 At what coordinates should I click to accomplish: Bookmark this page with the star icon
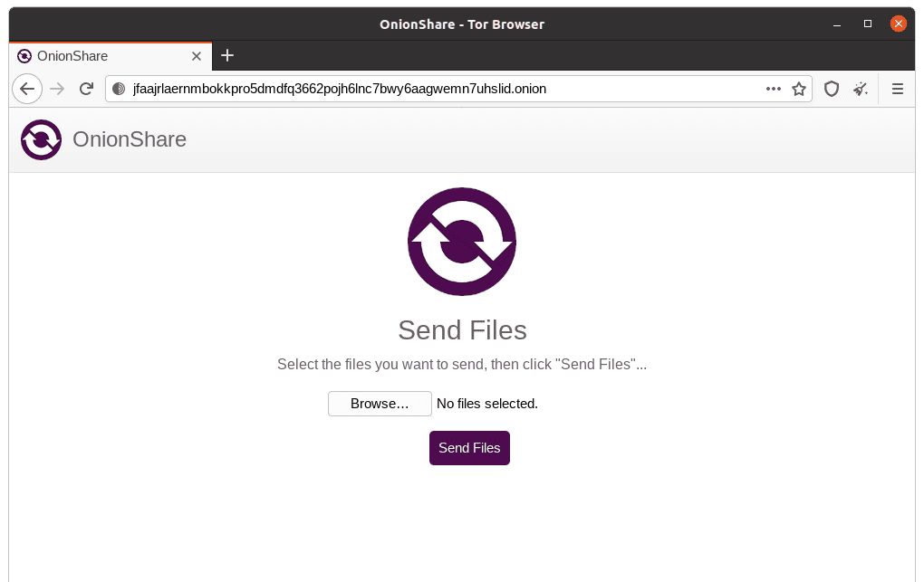pyautogui.click(x=798, y=89)
